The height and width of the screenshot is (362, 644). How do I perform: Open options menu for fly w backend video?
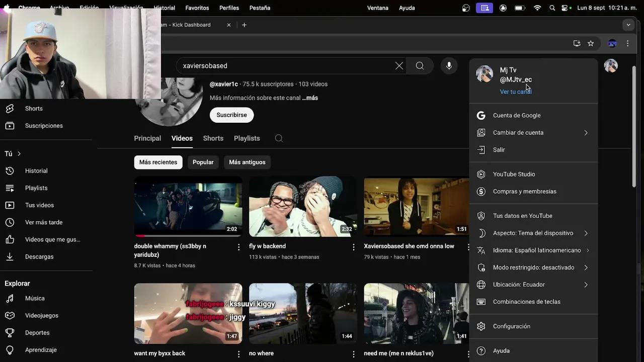coord(353,247)
